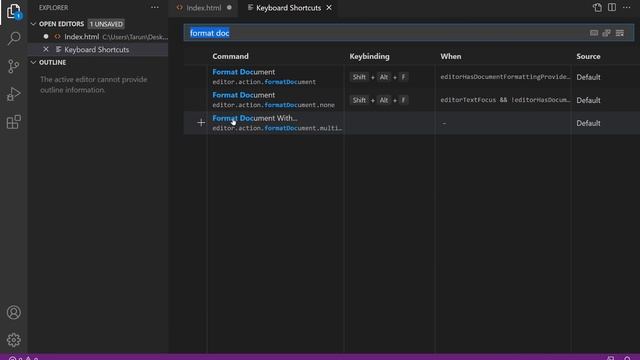The image size is (640, 360).
Task: Select Keyboard Shortcuts in Open Editors
Action: click(98, 49)
